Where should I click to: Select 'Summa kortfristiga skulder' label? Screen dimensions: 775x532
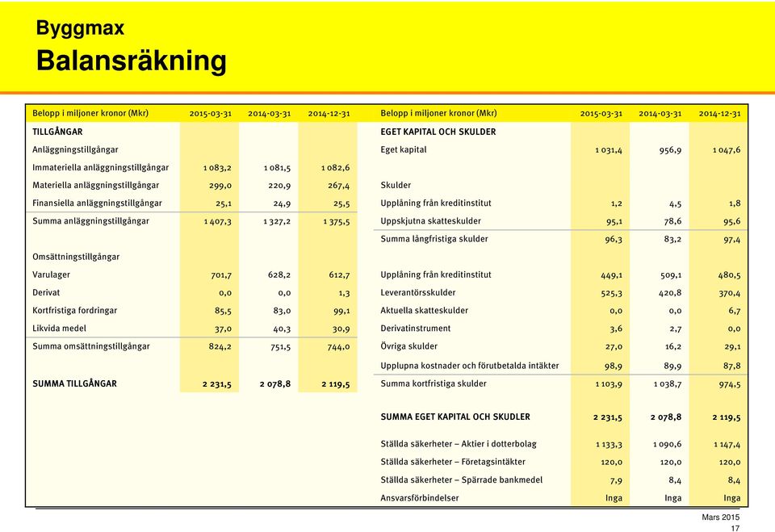click(434, 383)
